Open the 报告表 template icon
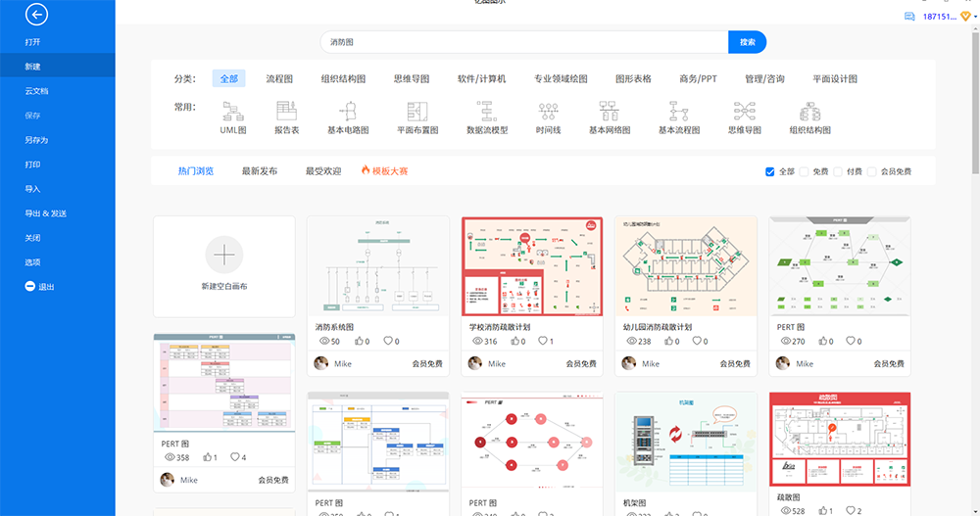Image resolution: width=980 pixels, height=516 pixels. (287, 112)
